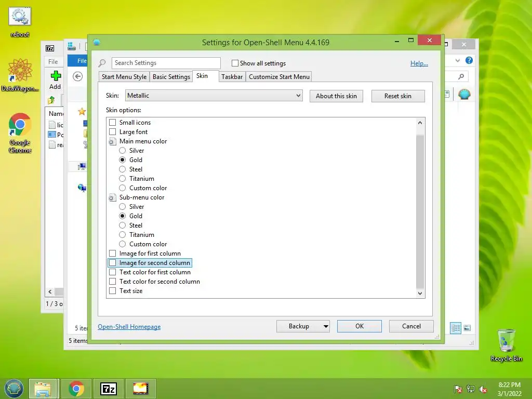Viewport: 532px width, 399px height.
Task: Check the Large font option
Action: 113,131
